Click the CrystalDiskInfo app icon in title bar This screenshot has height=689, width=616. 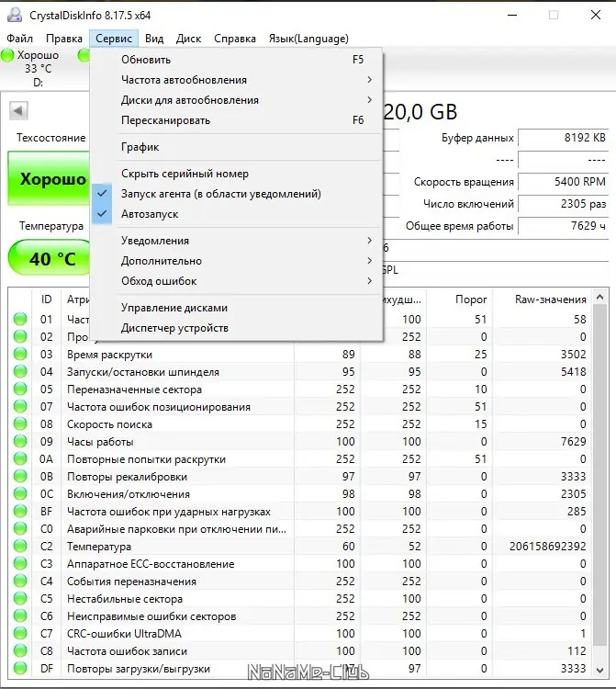15,15
